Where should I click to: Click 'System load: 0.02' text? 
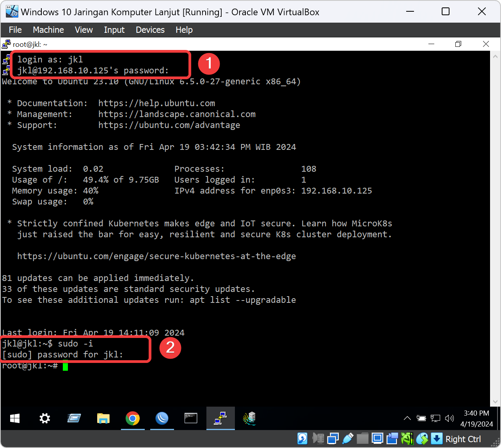(x=58, y=169)
